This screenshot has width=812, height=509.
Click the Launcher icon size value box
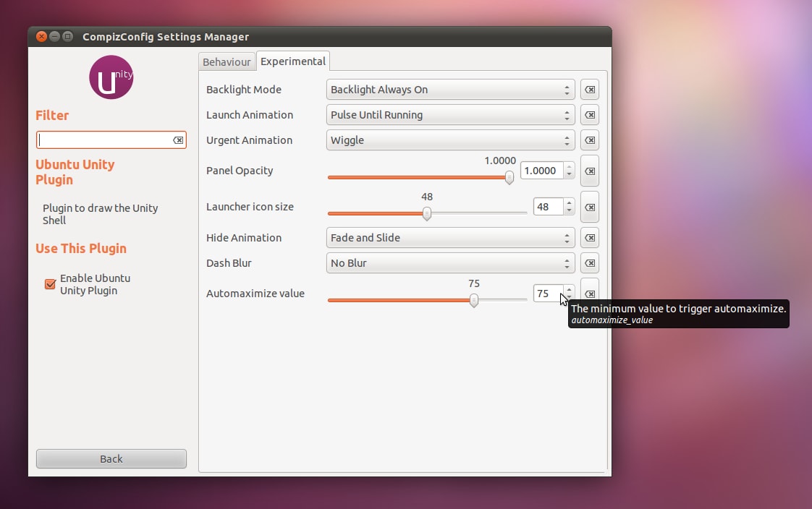coord(549,206)
